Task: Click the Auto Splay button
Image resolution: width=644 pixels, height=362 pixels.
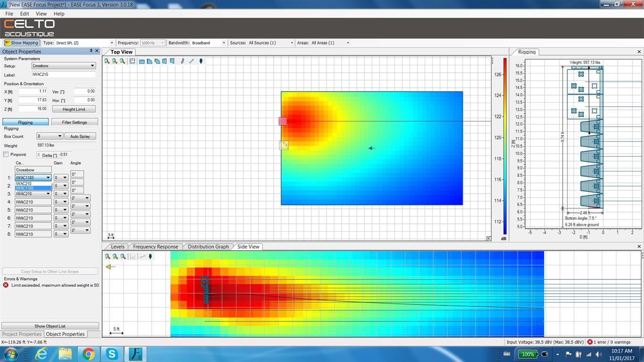Action: click(80, 136)
